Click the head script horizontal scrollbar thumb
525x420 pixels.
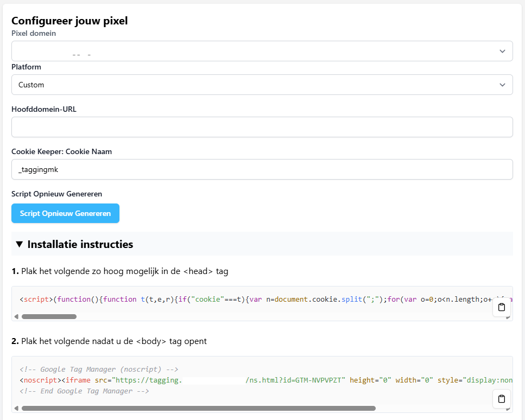pos(49,316)
